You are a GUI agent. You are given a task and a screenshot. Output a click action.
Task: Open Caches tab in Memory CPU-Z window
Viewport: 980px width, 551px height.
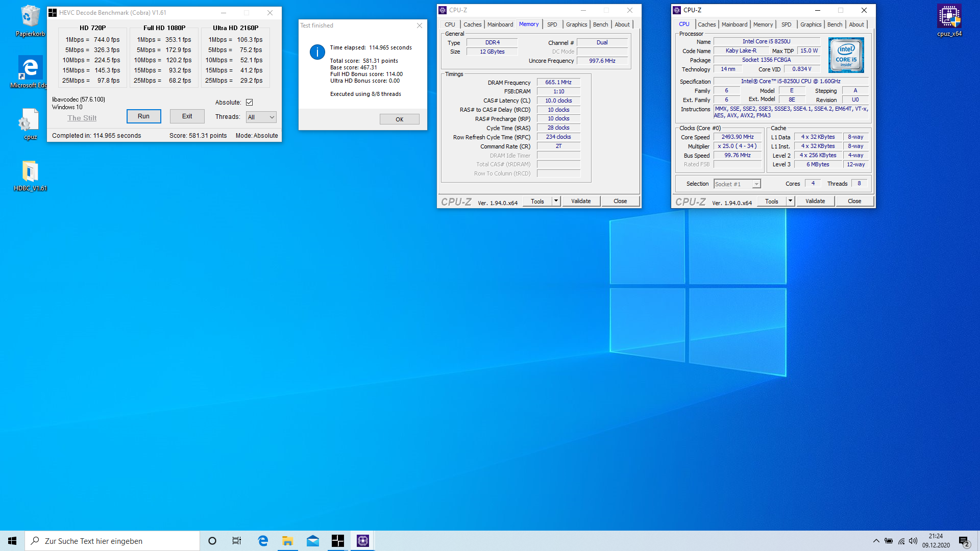472,24
